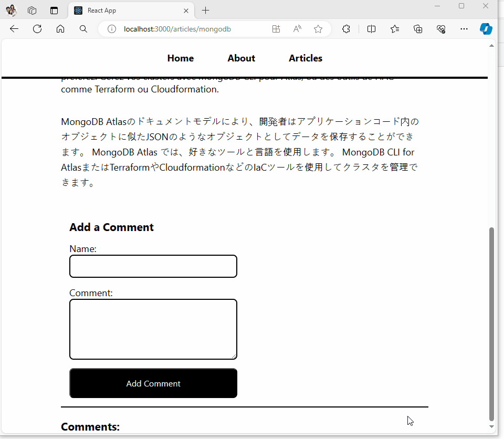Close the React App tab
The height and width of the screenshot is (439, 504).
point(186,11)
